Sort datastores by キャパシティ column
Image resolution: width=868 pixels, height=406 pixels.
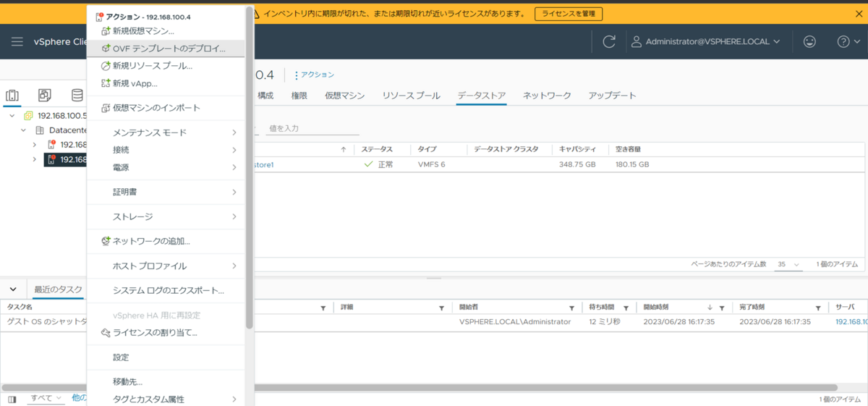[x=578, y=149]
